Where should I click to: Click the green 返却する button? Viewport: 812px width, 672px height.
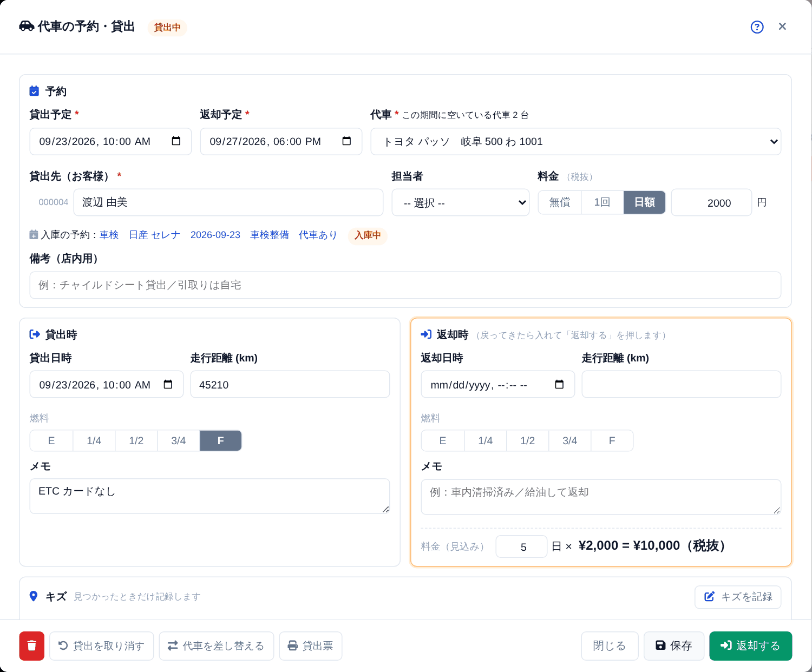[751, 646]
